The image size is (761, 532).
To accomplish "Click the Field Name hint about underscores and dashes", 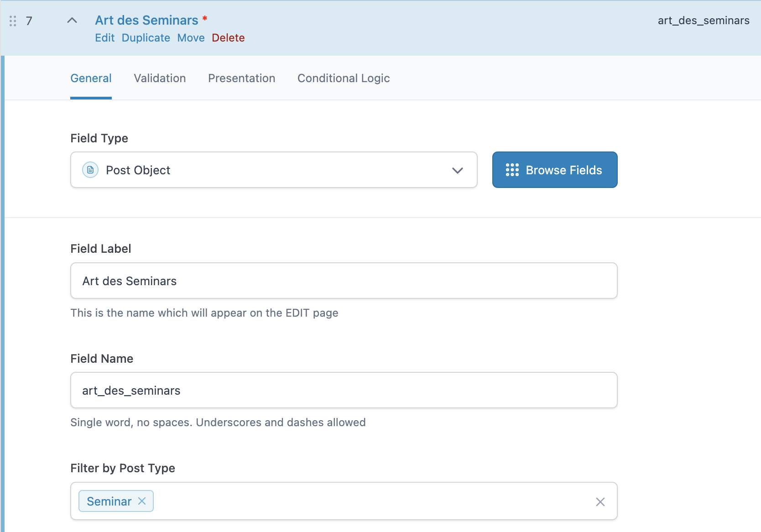I will [218, 422].
